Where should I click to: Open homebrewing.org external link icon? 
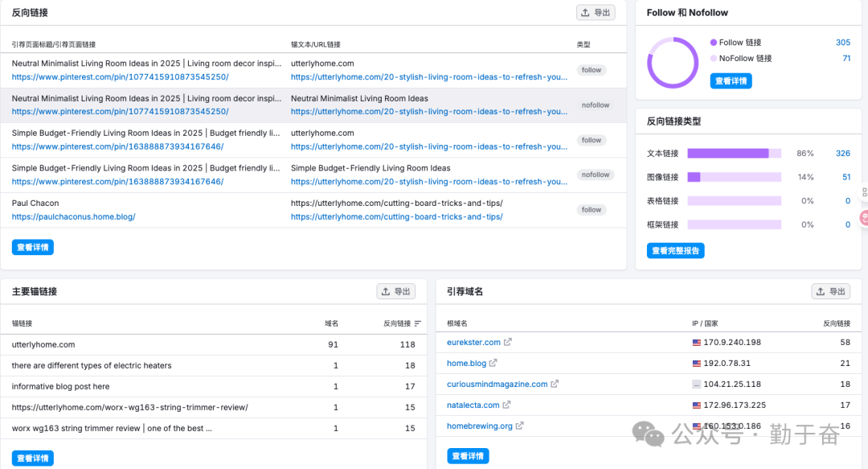(519, 426)
